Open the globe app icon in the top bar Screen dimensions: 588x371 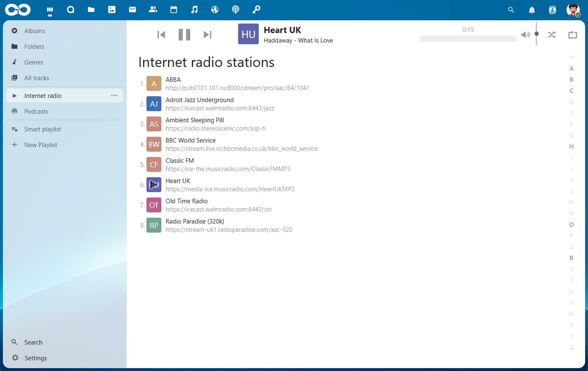coord(215,10)
